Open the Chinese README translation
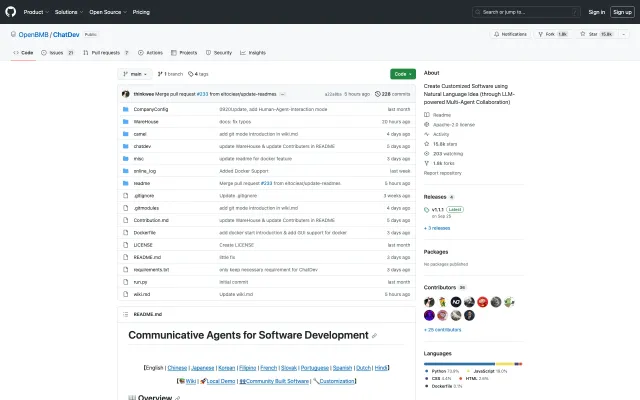This screenshot has width=640, height=400. [x=177, y=368]
